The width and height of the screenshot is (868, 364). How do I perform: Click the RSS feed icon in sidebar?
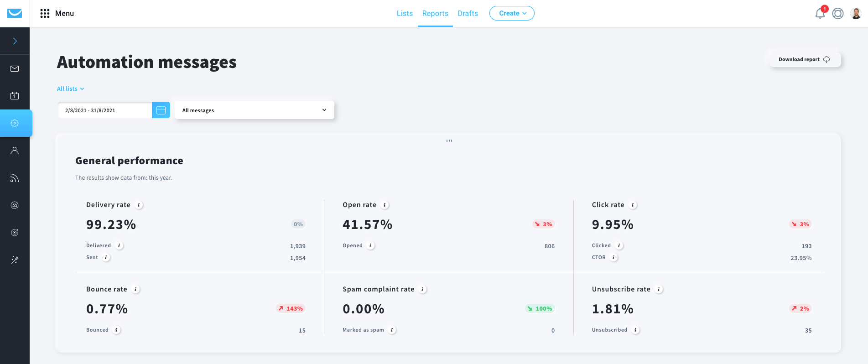(15, 178)
